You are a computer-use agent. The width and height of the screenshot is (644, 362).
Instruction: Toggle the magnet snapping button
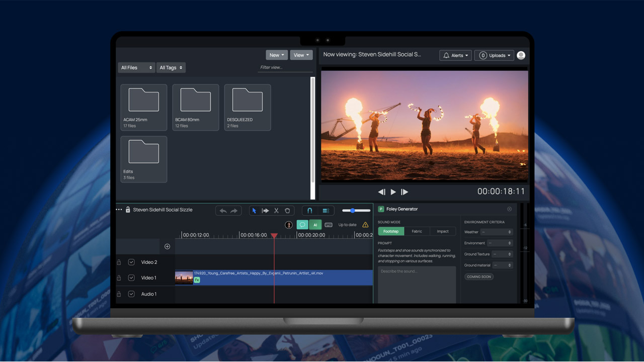310,211
